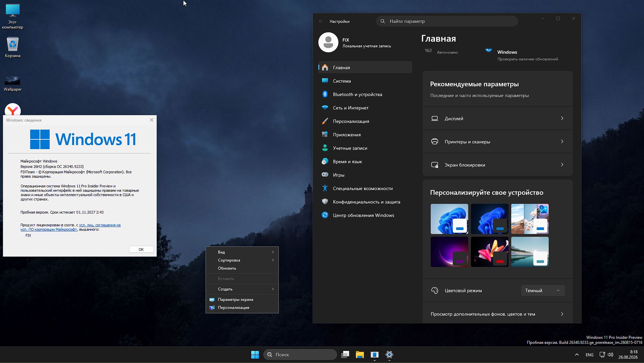Expand Просмотр дополнительных фонов, цветов и тем
The height and width of the screenshot is (363, 644).
pos(497,314)
